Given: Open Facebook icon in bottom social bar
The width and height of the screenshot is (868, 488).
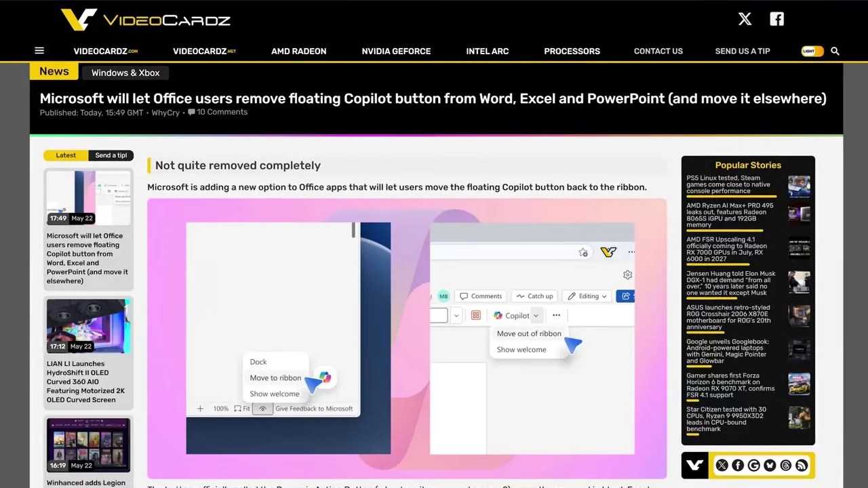Looking at the screenshot, I should pyautogui.click(x=738, y=465).
